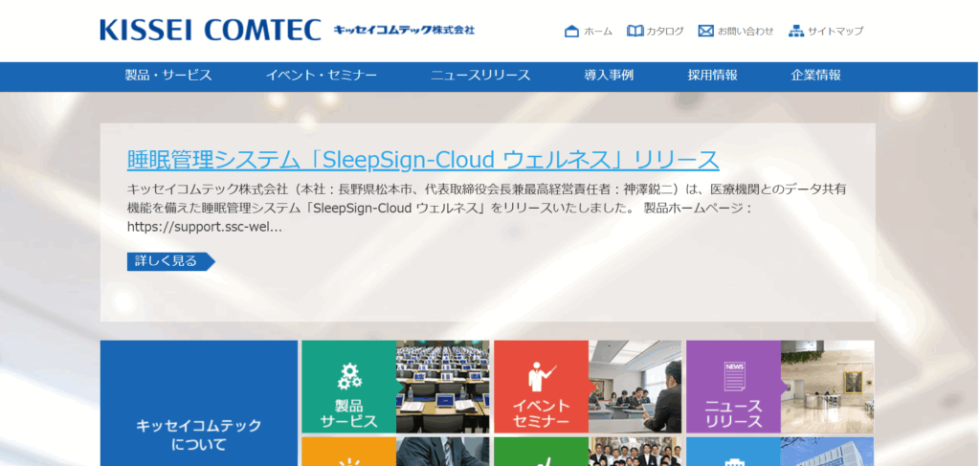This screenshot has width=980, height=466.
Task: Select 企業情報 in the navigation bar
Action: [x=815, y=76]
